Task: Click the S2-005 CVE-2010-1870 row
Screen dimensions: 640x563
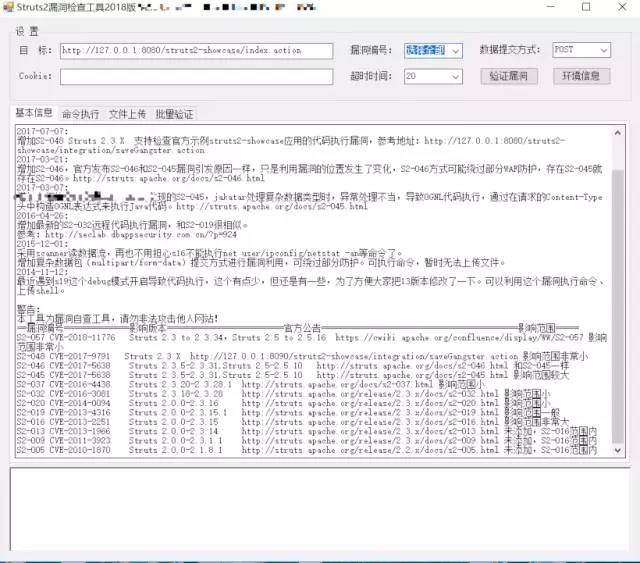Action: 307,450
